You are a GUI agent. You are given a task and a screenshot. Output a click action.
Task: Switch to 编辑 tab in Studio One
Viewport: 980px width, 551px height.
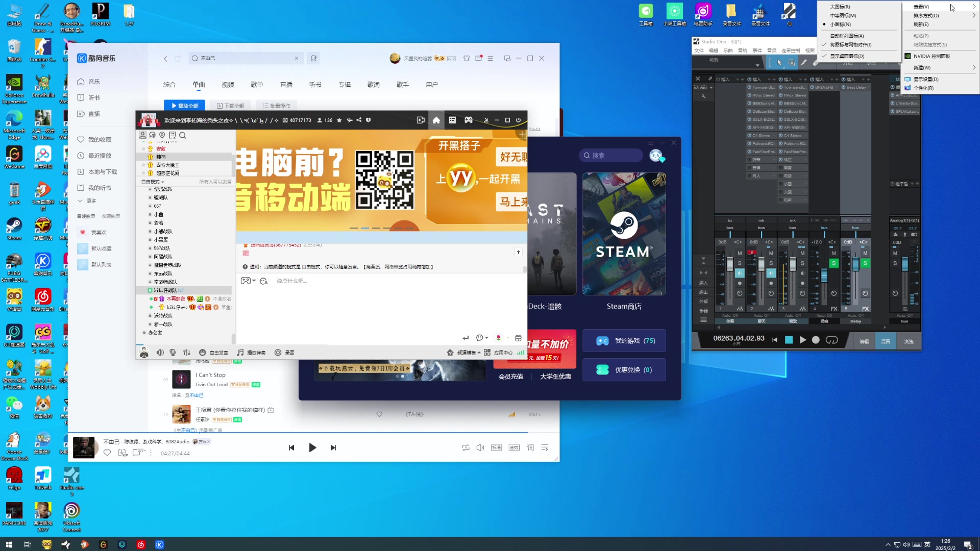864,341
